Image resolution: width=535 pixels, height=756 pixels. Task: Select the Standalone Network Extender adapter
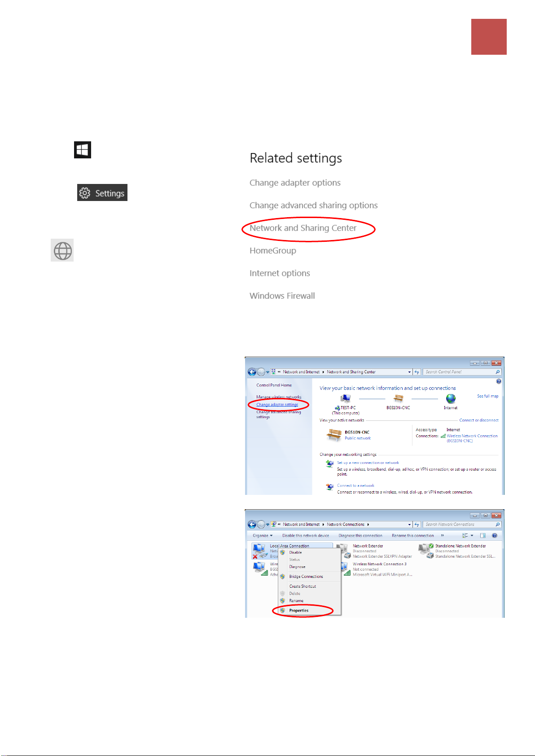tap(457, 551)
